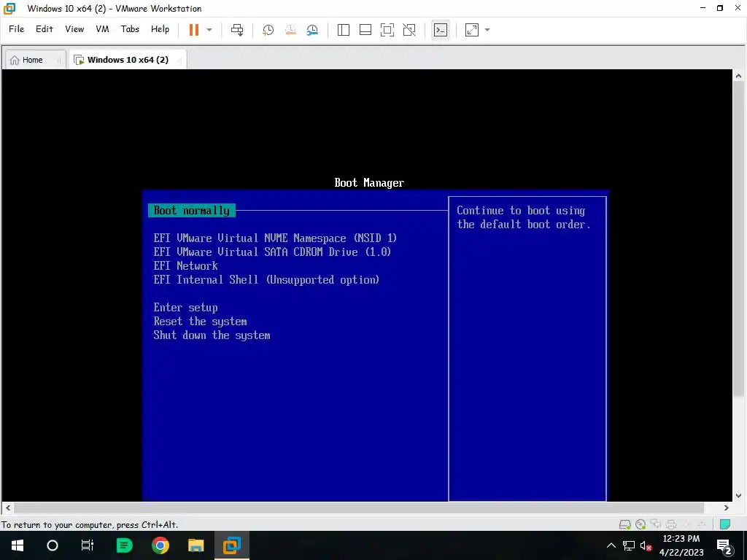
Task: Open the Help menu
Action: (160, 29)
